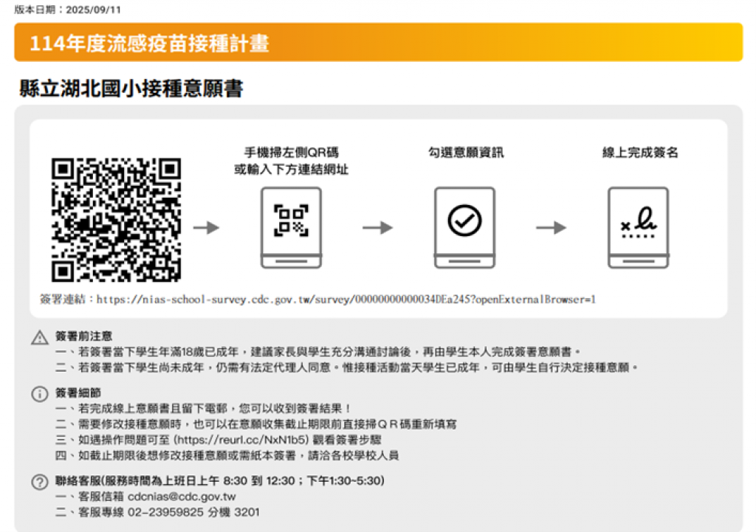Click the info circle beside 簽署細節
This screenshot has height=532, width=756.
40,394
